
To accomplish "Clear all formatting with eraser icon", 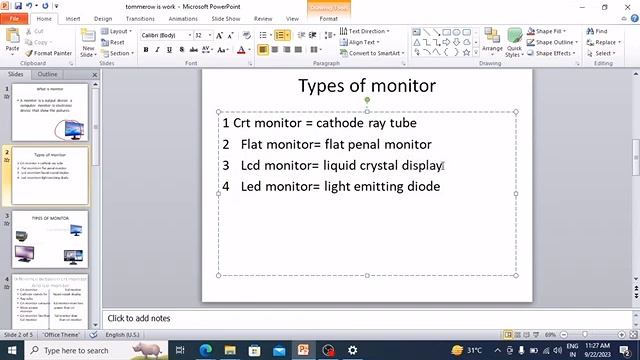I will [246, 36].
